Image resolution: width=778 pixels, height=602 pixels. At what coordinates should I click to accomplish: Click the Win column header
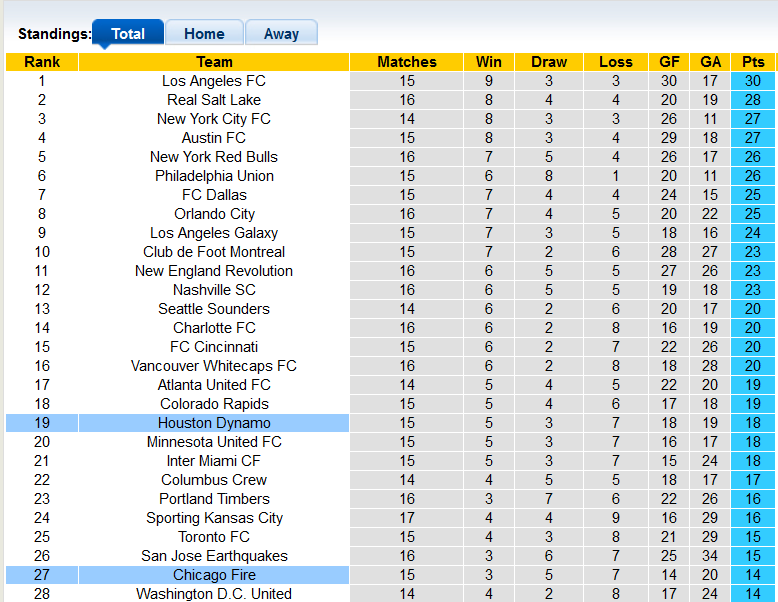point(489,62)
